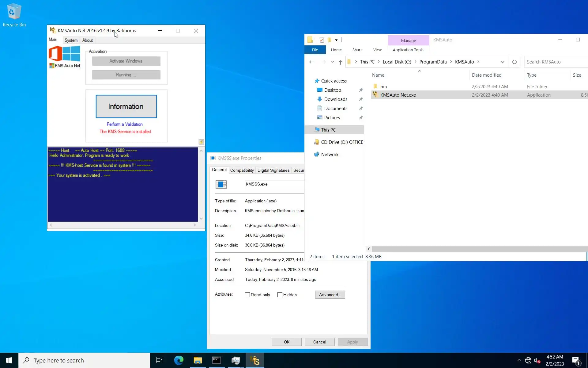The width and height of the screenshot is (588, 368).
Task: Show hidden system tray icons
Action: coord(519,360)
